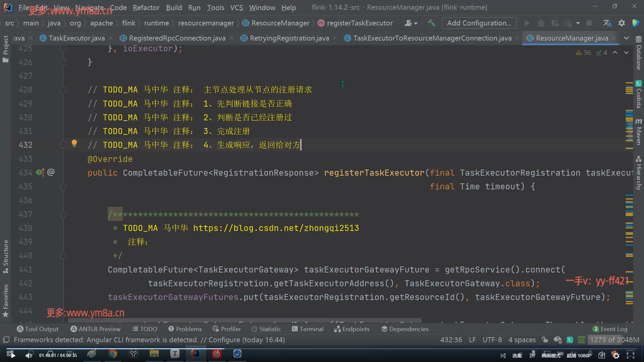Click the intention lightbulb on line 432
The width and height of the screenshot is (644, 362).
point(74,144)
